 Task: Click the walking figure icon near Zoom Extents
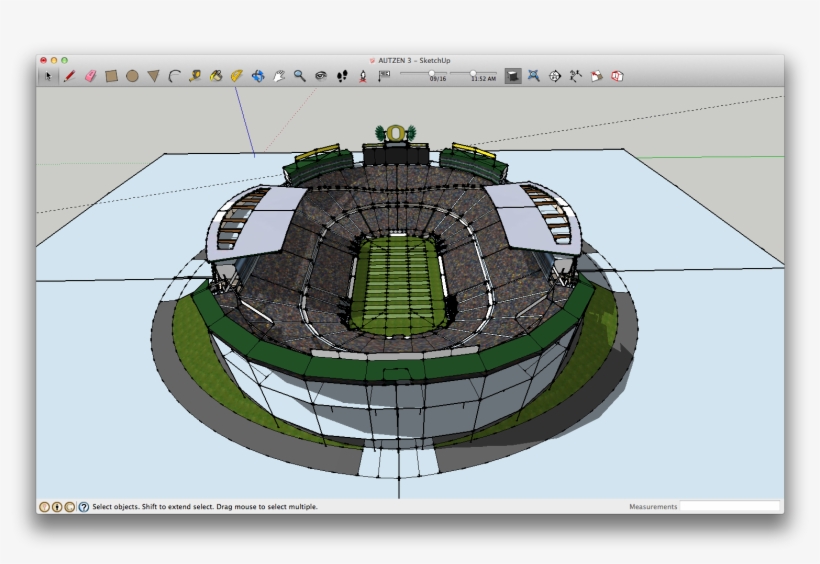(575, 76)
